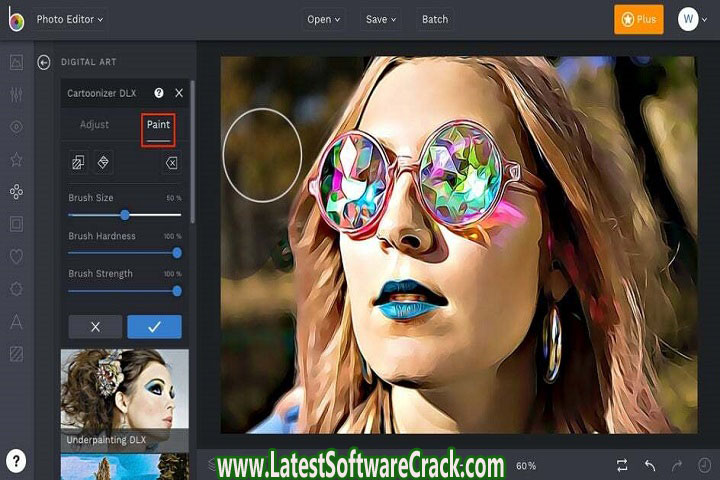The height and width of the screenshot is (480, 720).
Task: Click the diamond fill paint icon
Action: coord(103,162)
